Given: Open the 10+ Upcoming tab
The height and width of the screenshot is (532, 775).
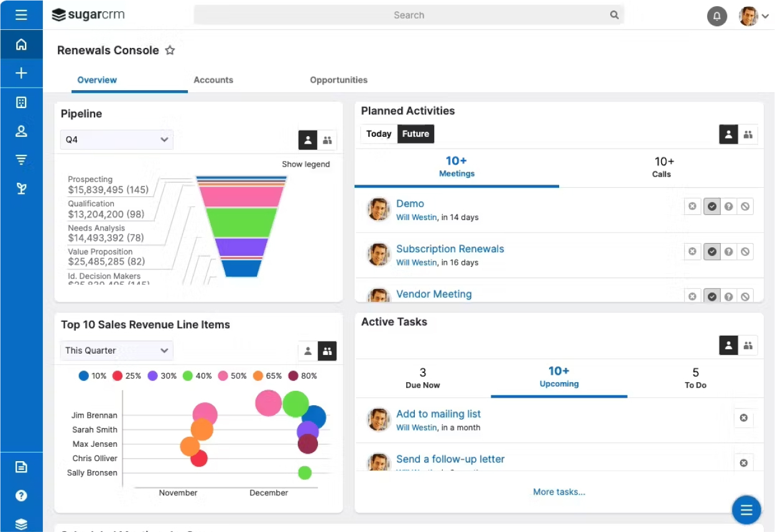Looking at the screenshot, I should coord(559,377).
